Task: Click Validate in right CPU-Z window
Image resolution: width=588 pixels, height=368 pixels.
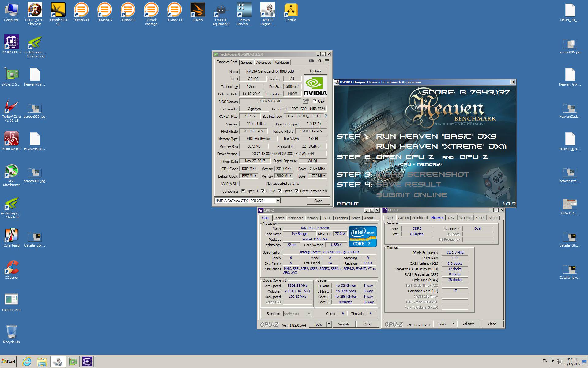Action: (x=468, y=324)
